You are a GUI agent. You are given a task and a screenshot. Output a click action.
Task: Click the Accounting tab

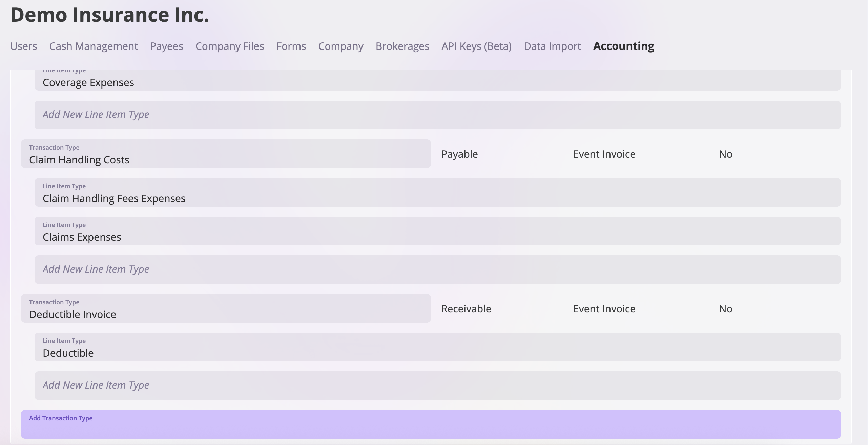coord(623,46)
